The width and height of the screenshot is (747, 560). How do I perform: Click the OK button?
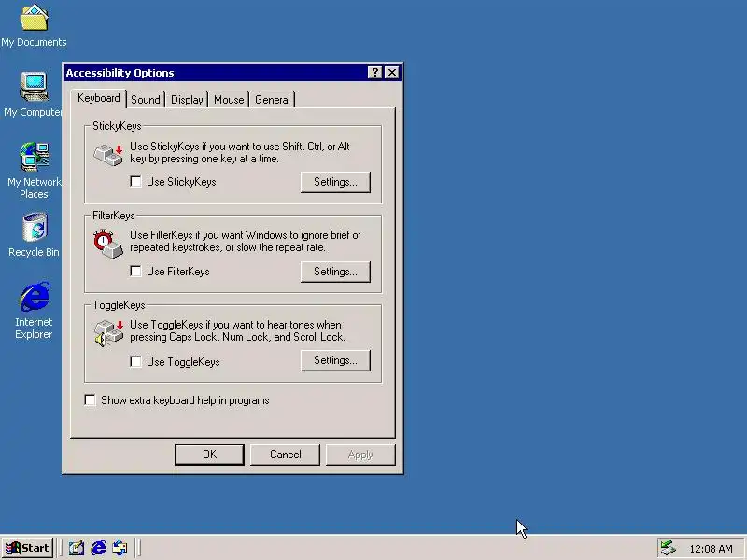point(209,455)
